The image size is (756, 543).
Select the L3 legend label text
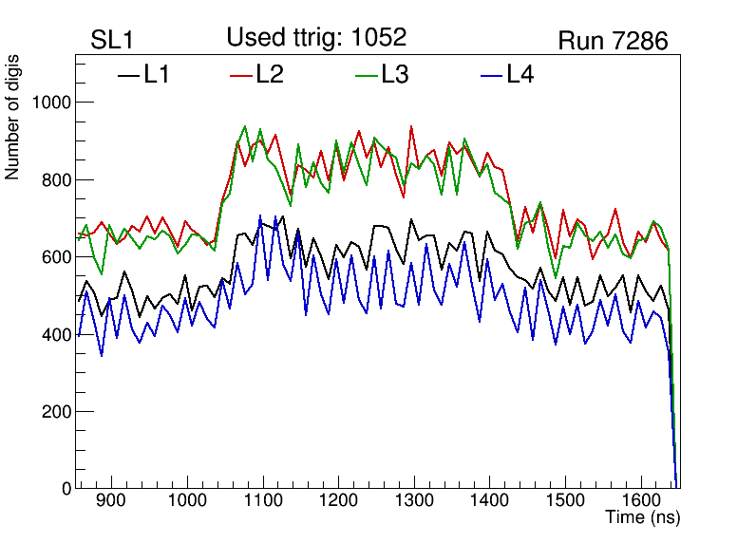tap(395, 75)
